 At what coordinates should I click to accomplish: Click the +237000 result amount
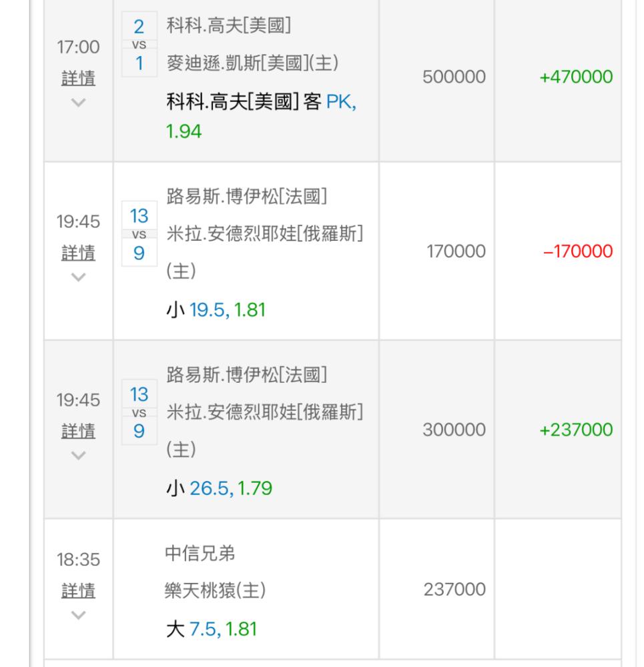577,430
